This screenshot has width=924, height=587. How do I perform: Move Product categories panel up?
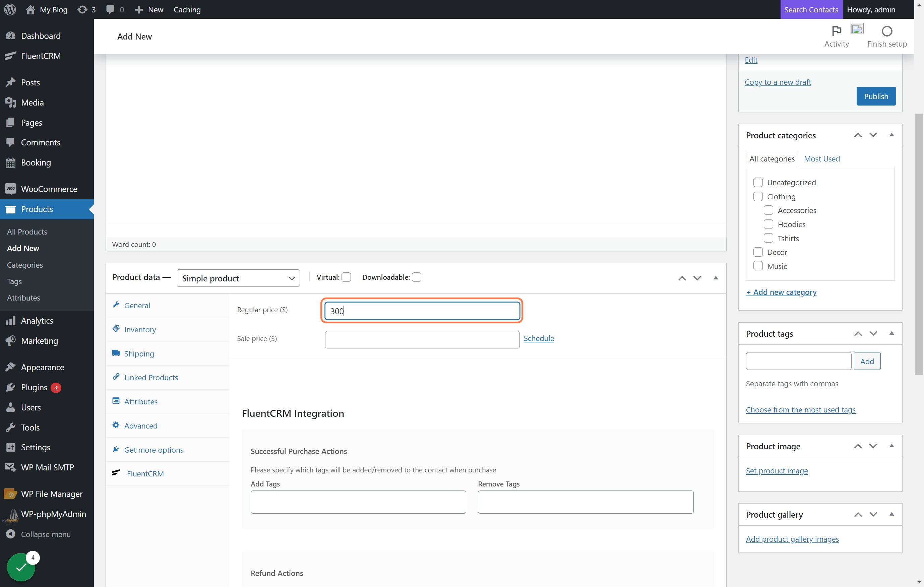858,135
